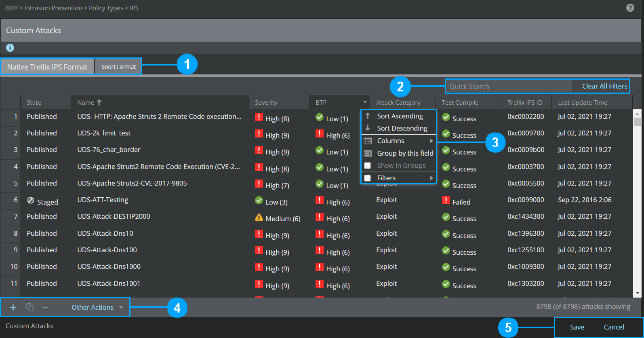Click the Staged state icon for UDS-ATT-Testing
Viewport: 644px width, 338px height.
pyautogui.click(x=30, y=200)
